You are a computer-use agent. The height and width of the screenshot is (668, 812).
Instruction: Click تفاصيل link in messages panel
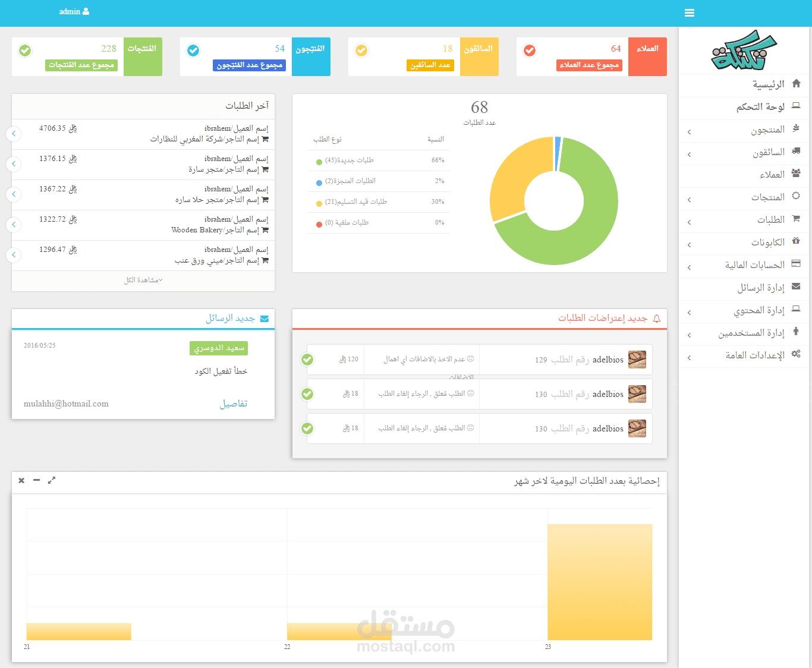(234, 404)
